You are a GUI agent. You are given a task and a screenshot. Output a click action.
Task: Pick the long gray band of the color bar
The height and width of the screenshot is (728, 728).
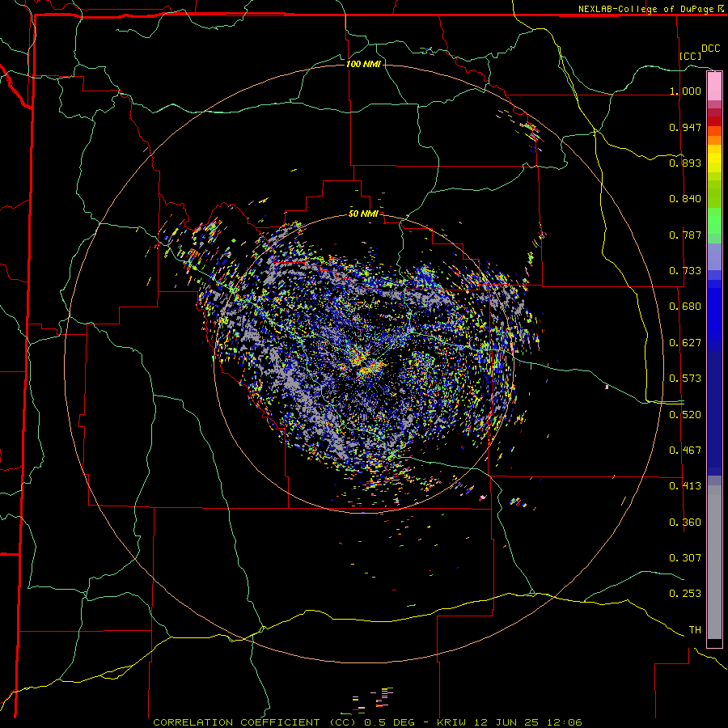click(714, 562)
